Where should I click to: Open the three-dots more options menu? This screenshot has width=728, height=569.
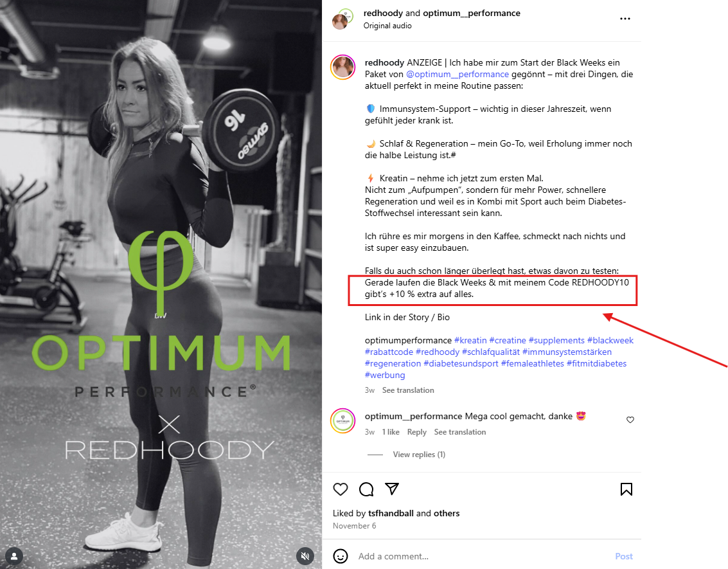pos(625,19)
